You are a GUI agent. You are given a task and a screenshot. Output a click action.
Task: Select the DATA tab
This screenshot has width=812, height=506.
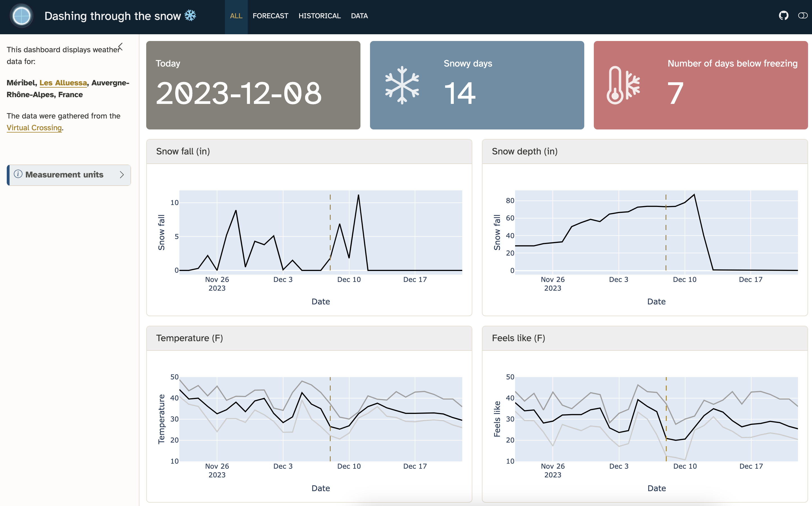click(359, 16)
